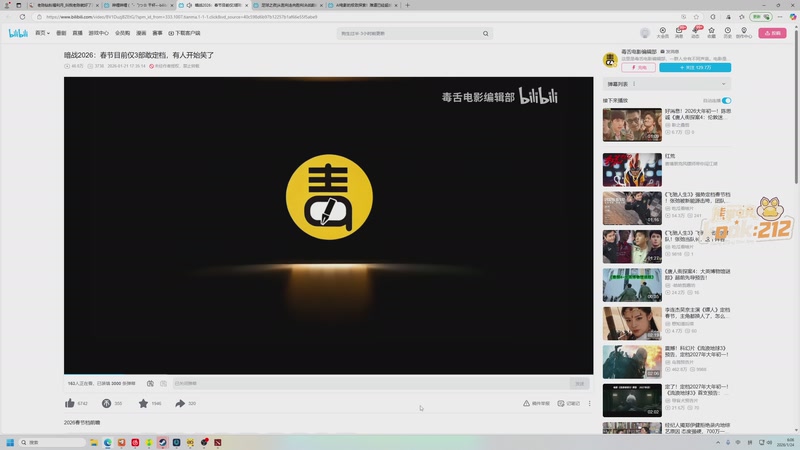Open the 流浪地球3 科幻片 video thumbnail
Screen dimensions: 800x450
pyautogui.click(x=632, y=362)
